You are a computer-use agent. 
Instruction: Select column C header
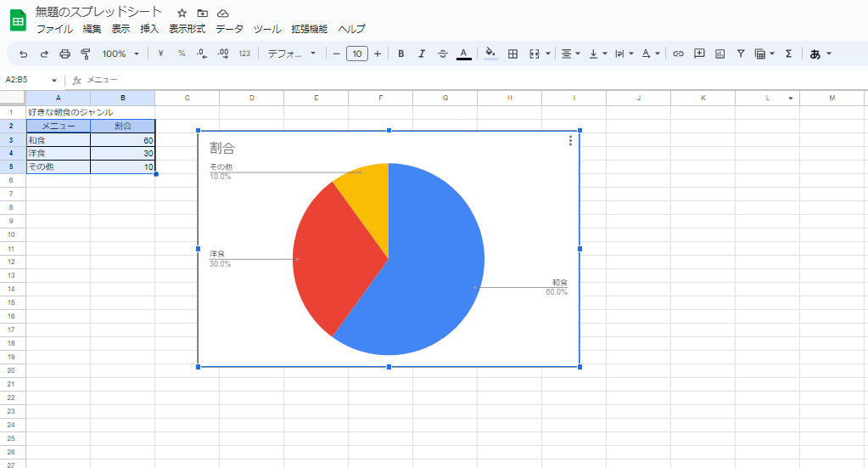click(x=188, y=98)
